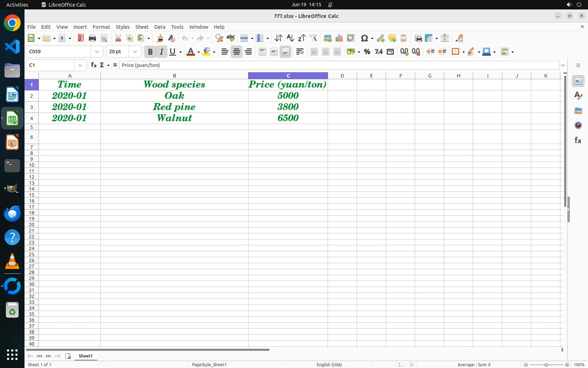Image resolution: width=588 pixels, height=368 pixels.
Task: Click the Sort Ascending icon
Action: coord(290,38)
